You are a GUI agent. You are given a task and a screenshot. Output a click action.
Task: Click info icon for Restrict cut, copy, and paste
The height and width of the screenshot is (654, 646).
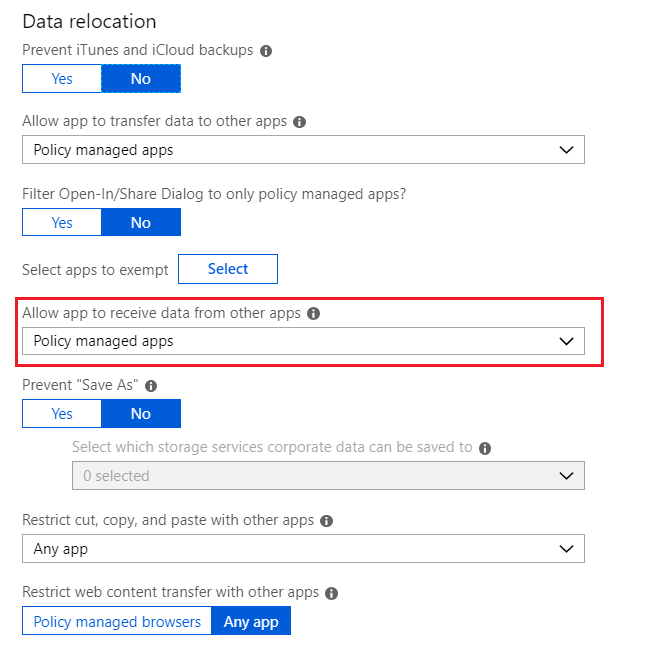[327, 521]
